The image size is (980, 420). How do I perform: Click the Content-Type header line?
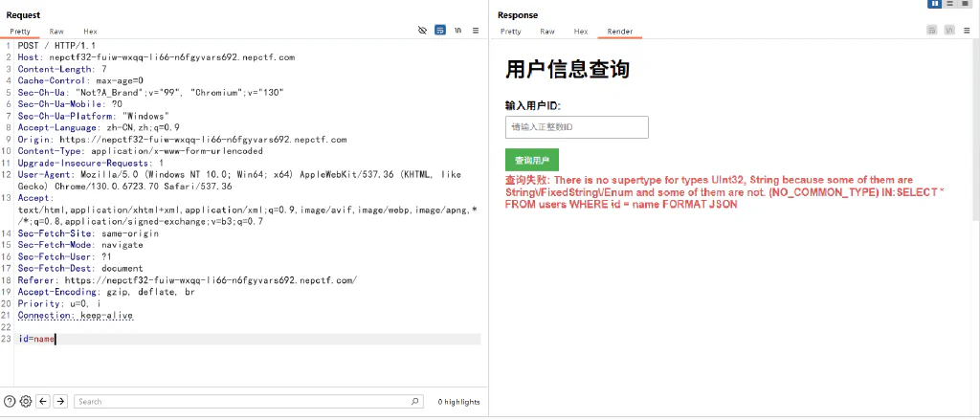point(141,151)
